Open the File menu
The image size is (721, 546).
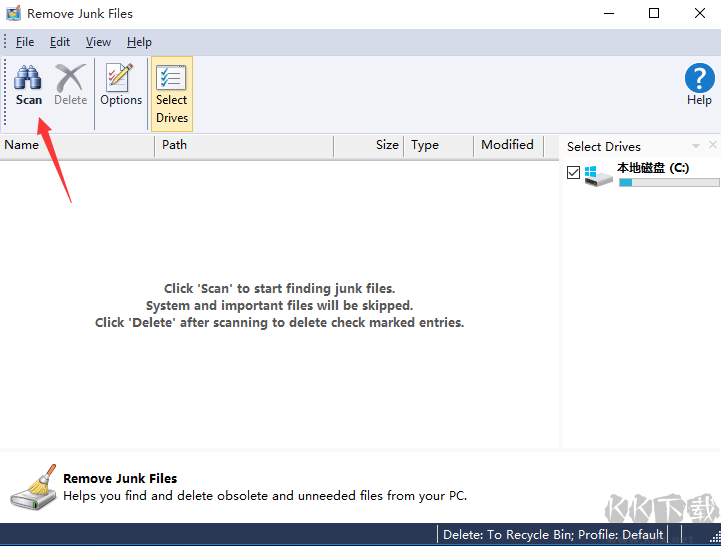[25, 42]
